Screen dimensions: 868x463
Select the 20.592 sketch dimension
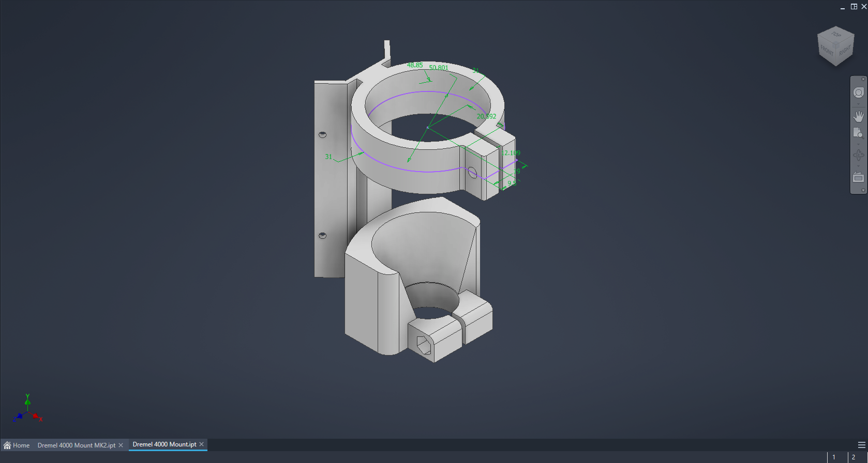tap(486, 116)
